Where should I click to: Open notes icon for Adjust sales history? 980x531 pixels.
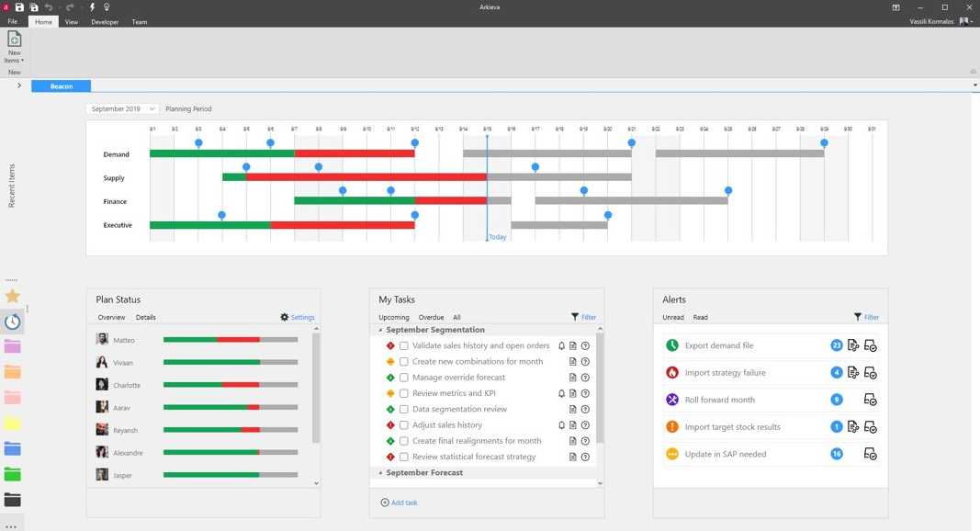pyautogui.click(x=573, y=425)
